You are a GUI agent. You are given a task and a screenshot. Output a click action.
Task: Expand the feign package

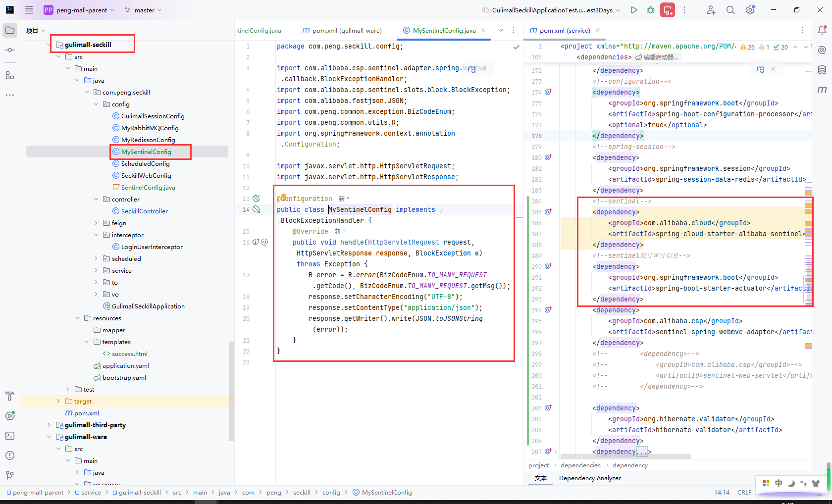tap(96, 223)
